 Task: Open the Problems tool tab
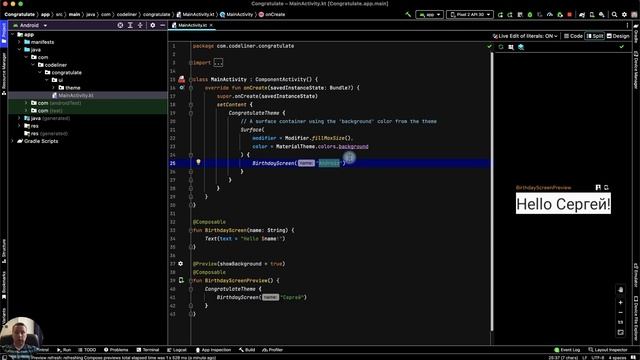pos(116,350)
